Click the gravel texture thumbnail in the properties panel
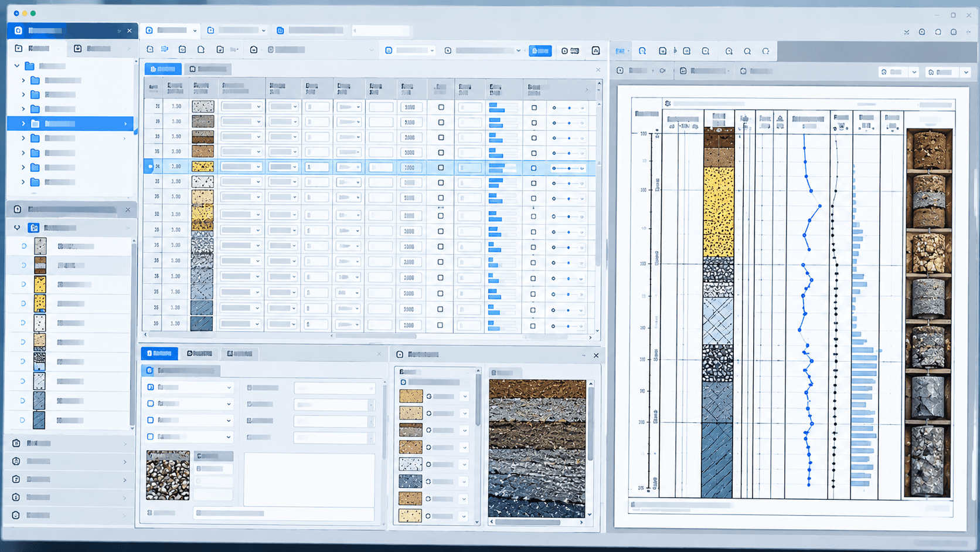The image size is (980, 552). [x=168, y=475]
